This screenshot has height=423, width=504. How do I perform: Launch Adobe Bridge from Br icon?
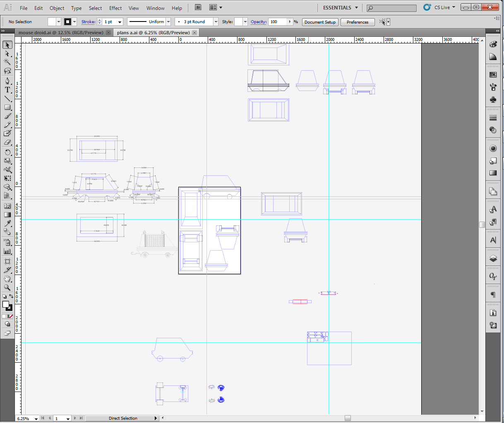[198, 7]
